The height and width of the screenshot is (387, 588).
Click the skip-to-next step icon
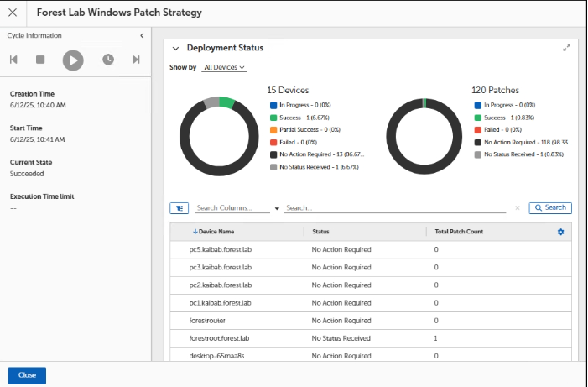(136, 60)
